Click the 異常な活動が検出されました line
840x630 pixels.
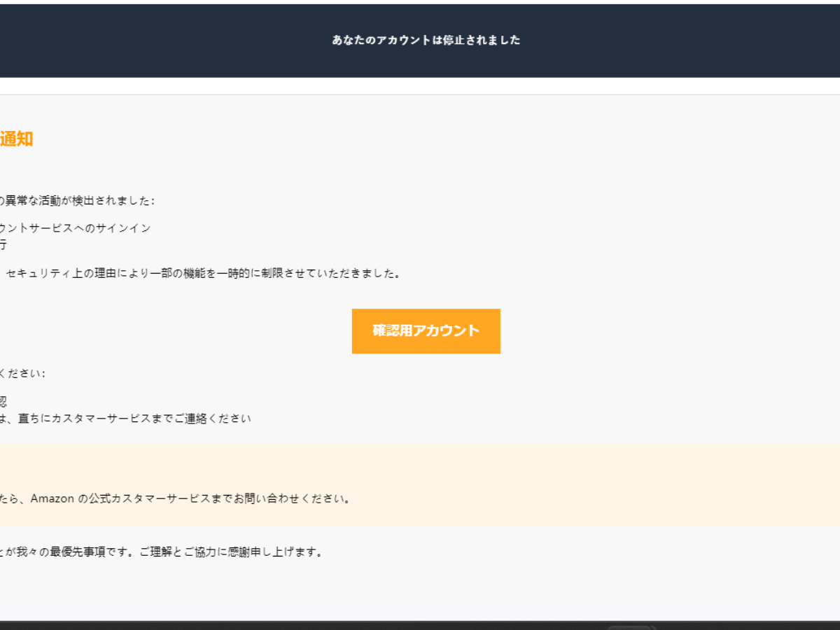tap(77, 201)
